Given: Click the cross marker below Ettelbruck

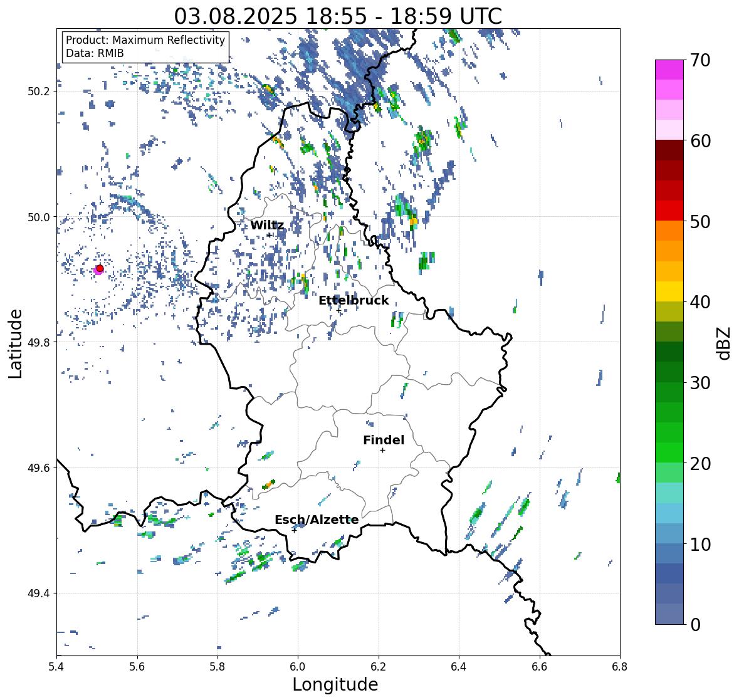Looking at the screenshot, I should point(338,310).
